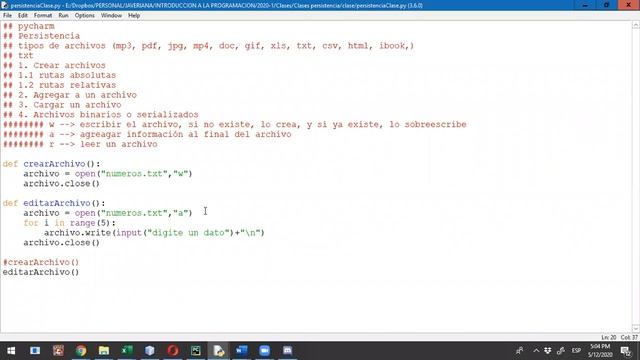Open the Run menu
Viewport: 640px width, 360px height.
click(63, 16)
